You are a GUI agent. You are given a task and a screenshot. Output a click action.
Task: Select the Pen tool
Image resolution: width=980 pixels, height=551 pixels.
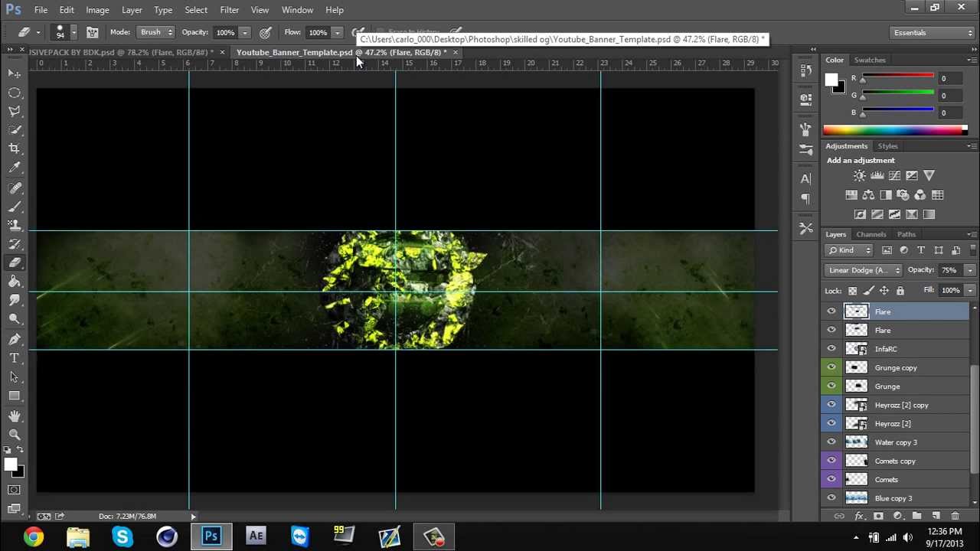(x=15, y=339)
